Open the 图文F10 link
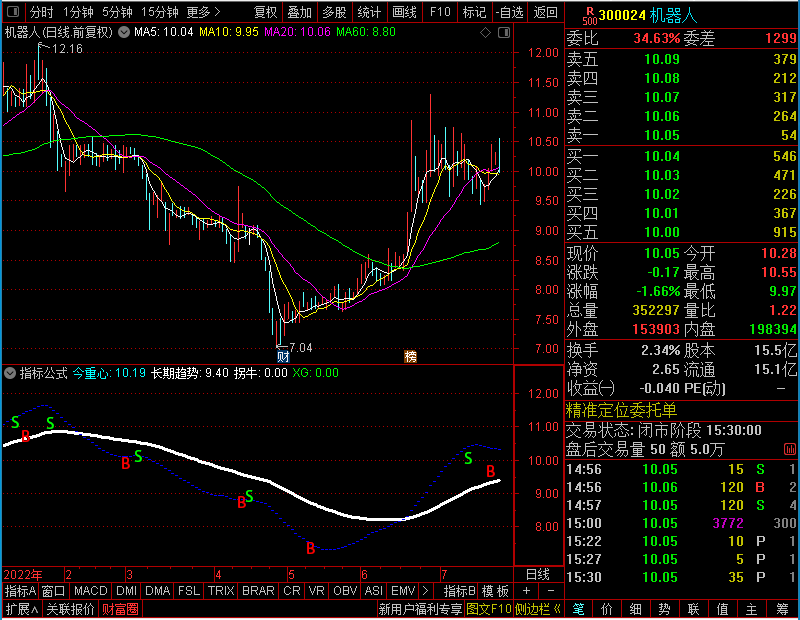Viewport: 800px width, 620px height. point(489,609)
